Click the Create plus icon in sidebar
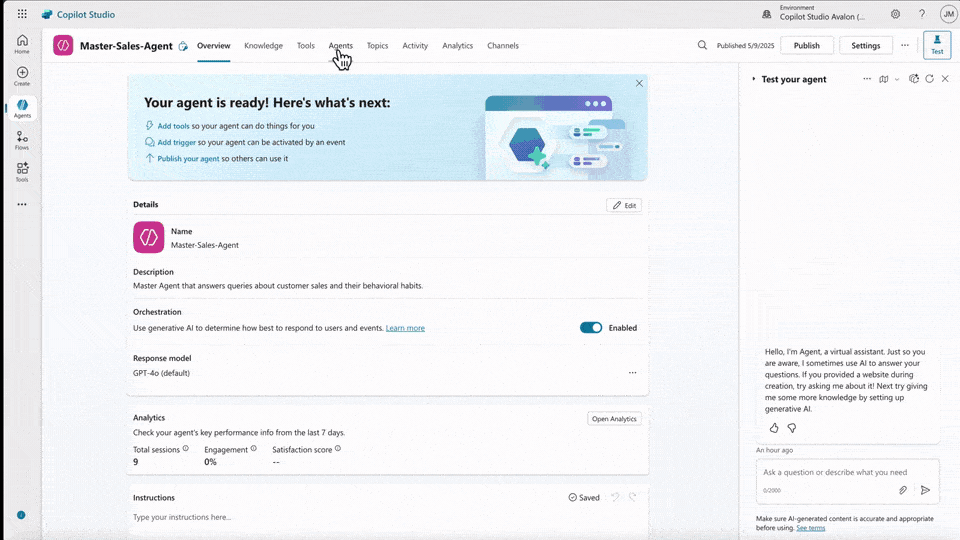 tap(22, 73)
